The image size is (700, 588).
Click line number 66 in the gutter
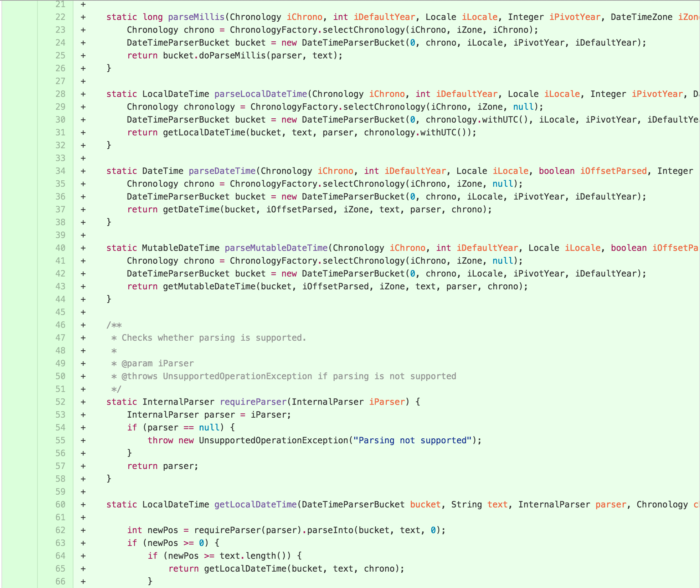coord(61,582)
